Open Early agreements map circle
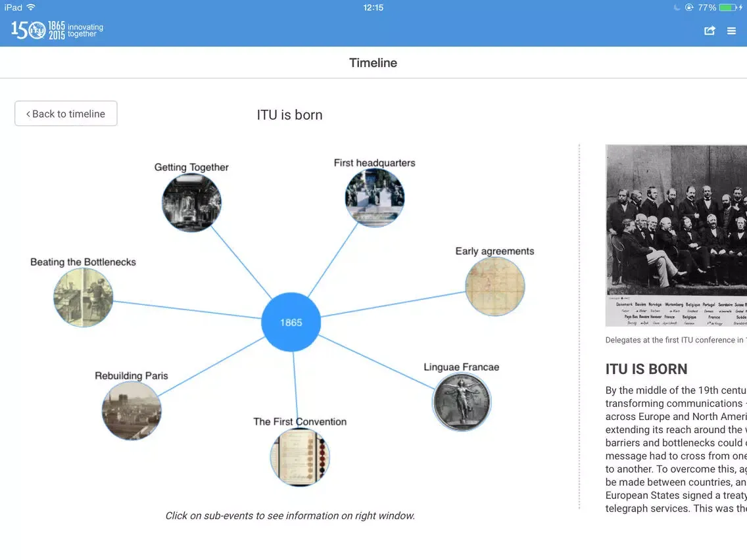This screenshot has width=747, height=560. point(495,286)
